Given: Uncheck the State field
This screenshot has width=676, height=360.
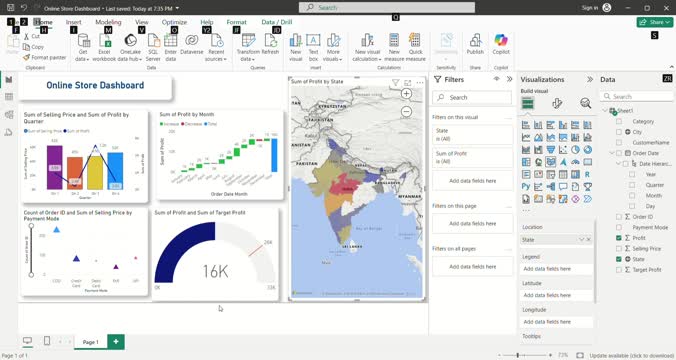Looking at the screenshot, I should (619, 259).
